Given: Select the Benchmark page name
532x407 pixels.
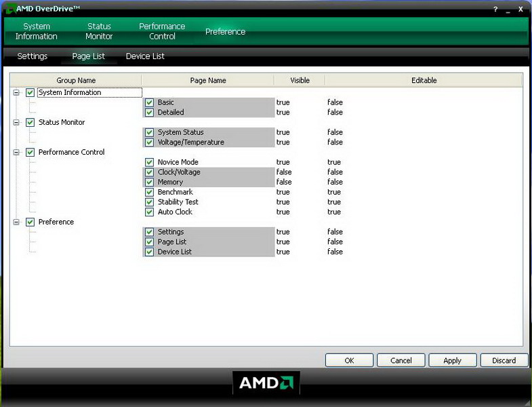Looking at the screenshot, I should (x=176, y=192).
